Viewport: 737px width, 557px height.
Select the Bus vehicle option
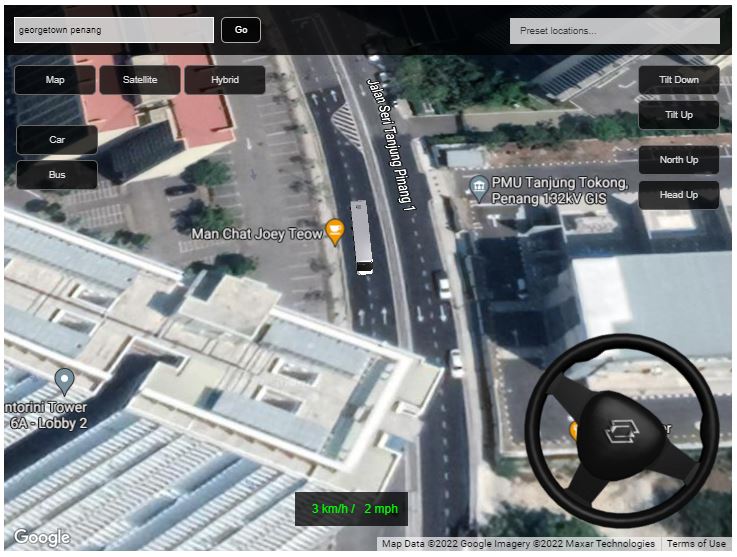click(x=57, y=175)
